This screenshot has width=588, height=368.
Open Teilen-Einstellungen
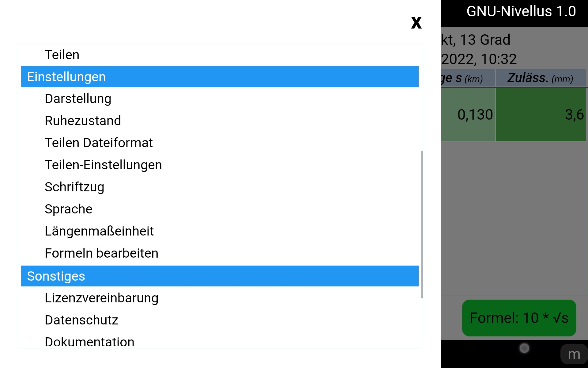tap(103, 165)
